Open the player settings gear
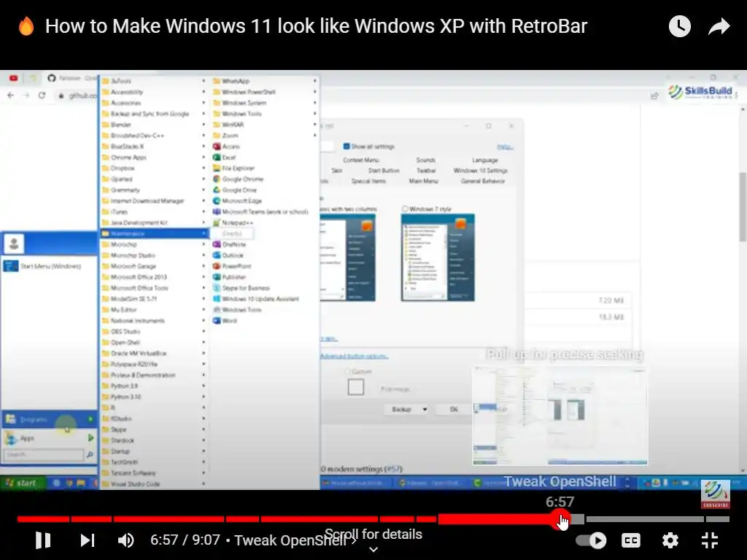The height and width of the screenshot is (560, 747). point(670,540)
